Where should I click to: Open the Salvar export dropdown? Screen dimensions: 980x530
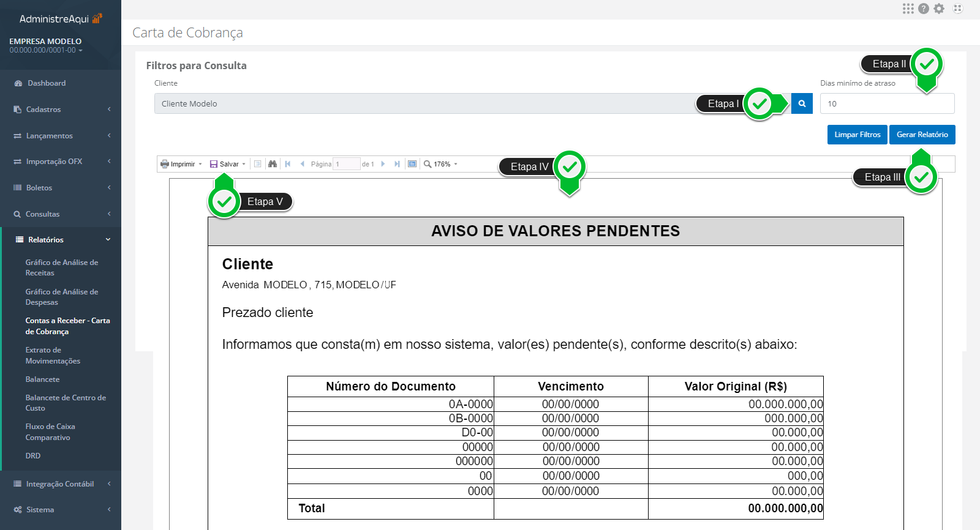(228, 164)
